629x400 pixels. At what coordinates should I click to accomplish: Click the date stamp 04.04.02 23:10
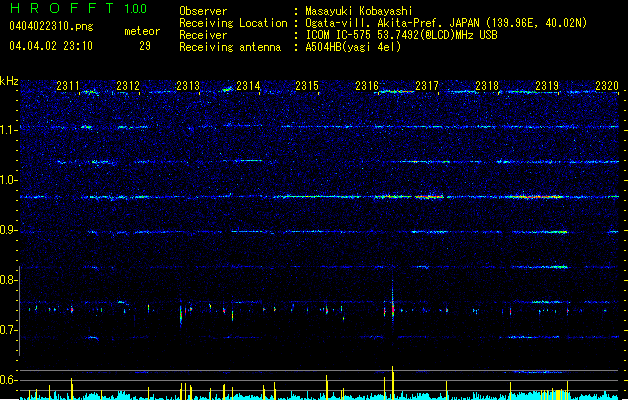51,46
